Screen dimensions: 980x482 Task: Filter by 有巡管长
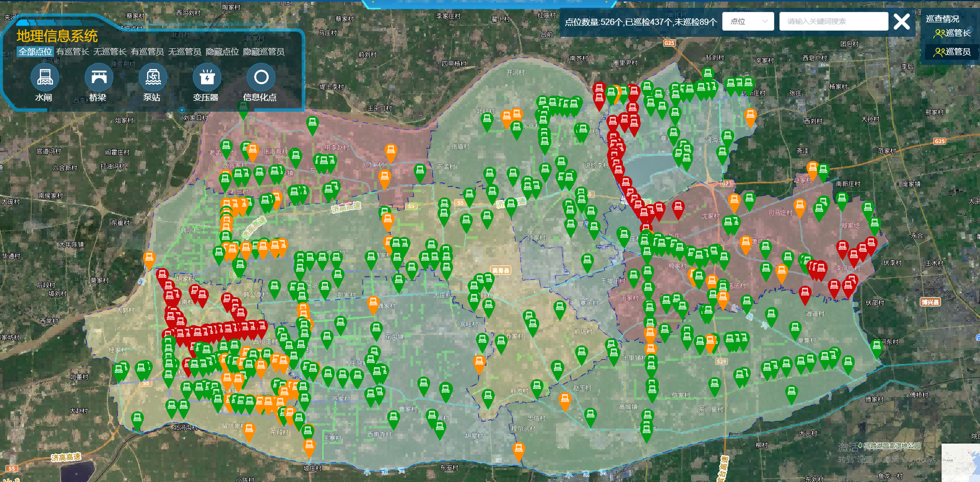73,51
